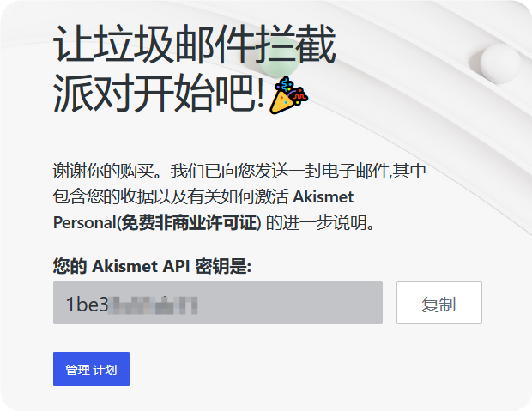
Task: Focus the Akismet API key field
Action: pos(218,303)
